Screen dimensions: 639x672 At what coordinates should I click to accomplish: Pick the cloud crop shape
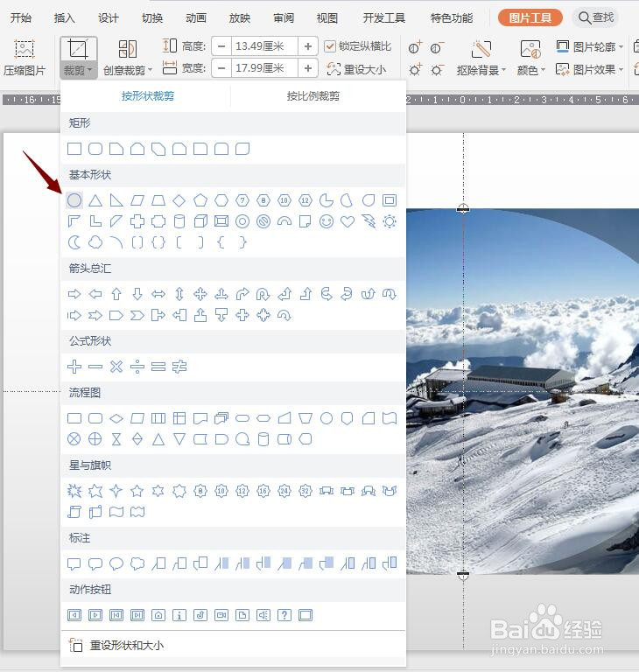pos(95,242)
